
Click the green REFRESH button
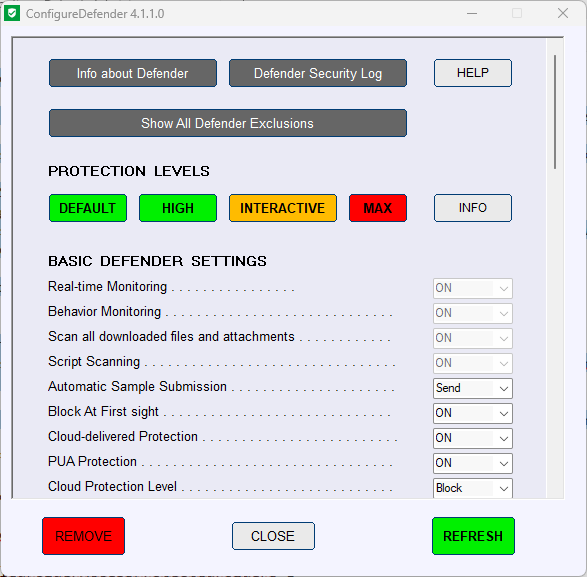point(473,536)
